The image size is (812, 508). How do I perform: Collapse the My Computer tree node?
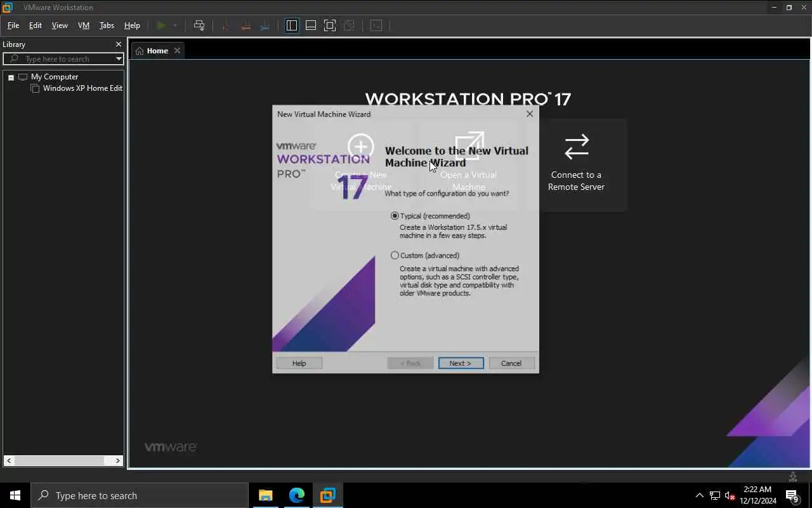pyautogui.click(x=11, y=77)
